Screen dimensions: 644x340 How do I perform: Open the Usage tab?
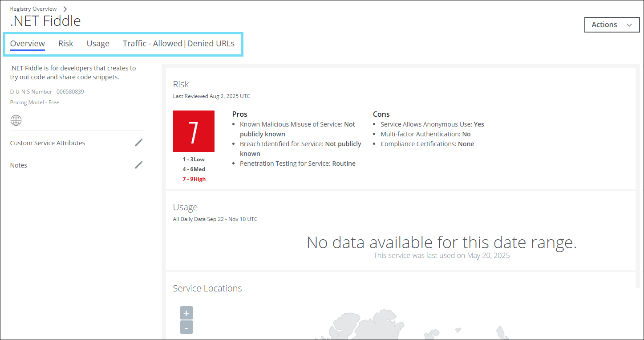tap(98, 44)
